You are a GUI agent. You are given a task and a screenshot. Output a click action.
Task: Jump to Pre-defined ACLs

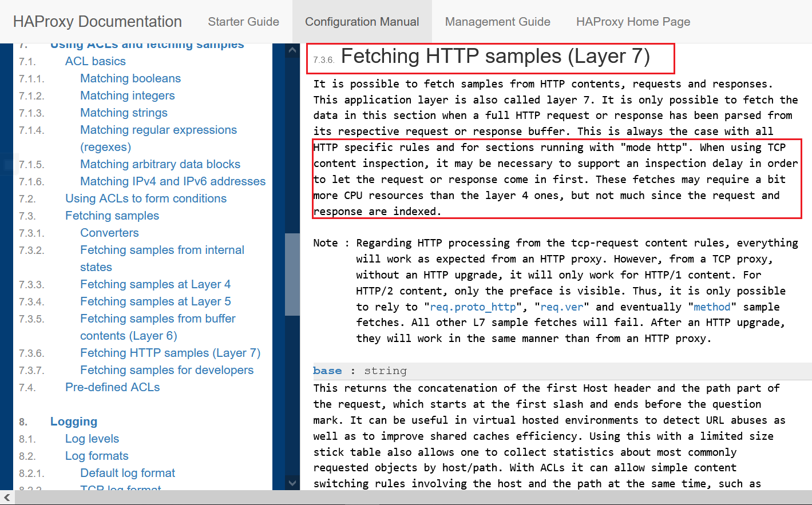tap(112, 387)
